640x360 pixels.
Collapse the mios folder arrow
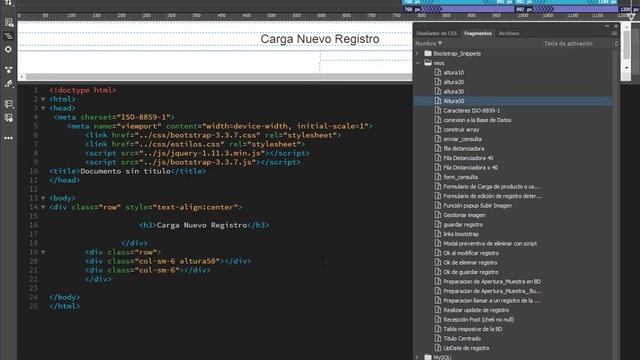418,63
